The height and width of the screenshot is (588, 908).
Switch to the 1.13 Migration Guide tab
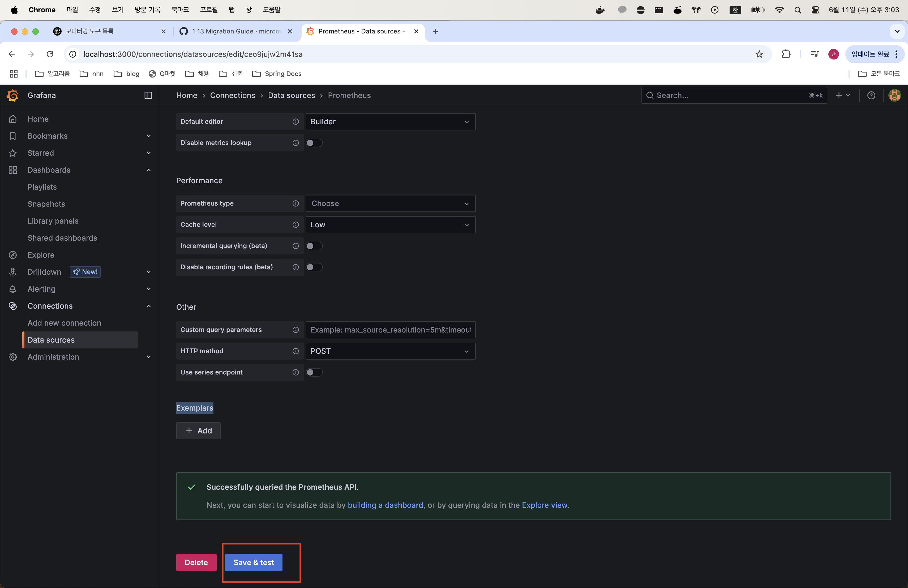(x=235, y=31)
